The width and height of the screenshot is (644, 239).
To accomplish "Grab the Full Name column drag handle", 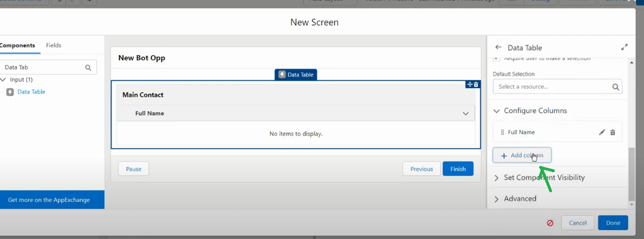I will [x=502, y=132].
